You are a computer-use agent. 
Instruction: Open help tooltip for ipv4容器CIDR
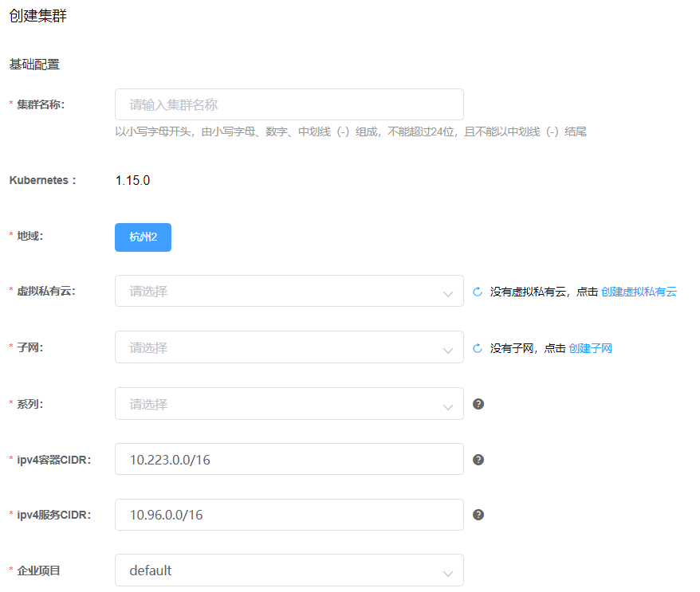click(478, 460)
